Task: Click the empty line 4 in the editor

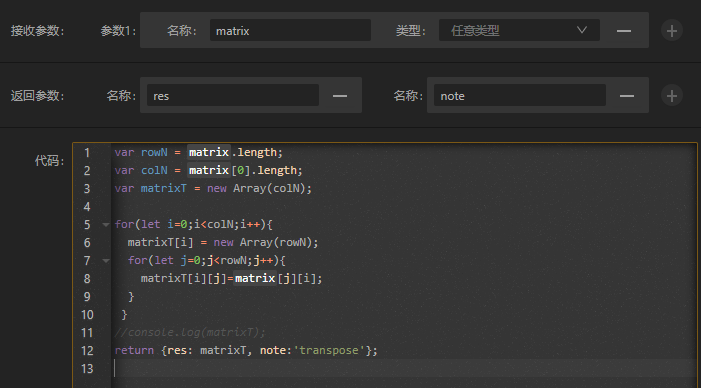Action: tap(402, 207)
